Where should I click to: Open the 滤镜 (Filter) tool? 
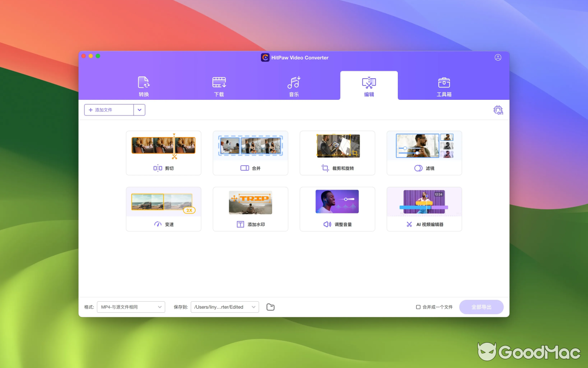tap(424, 153)
